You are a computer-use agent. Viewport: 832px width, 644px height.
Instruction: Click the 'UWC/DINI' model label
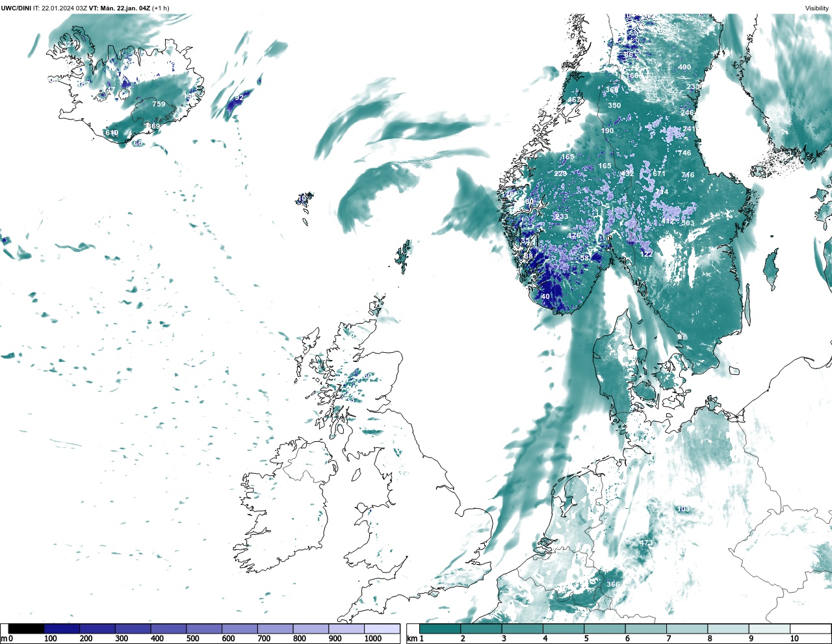[16, 8]
